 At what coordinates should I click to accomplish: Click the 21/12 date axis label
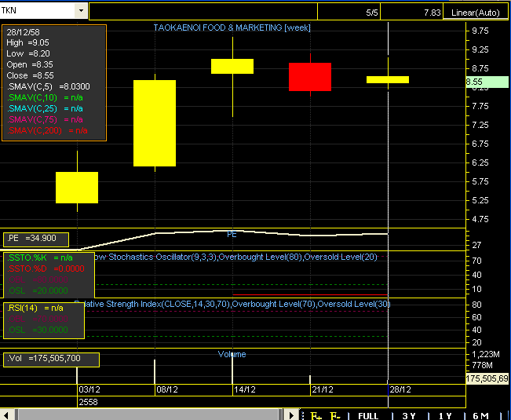(x=323, y=389)
